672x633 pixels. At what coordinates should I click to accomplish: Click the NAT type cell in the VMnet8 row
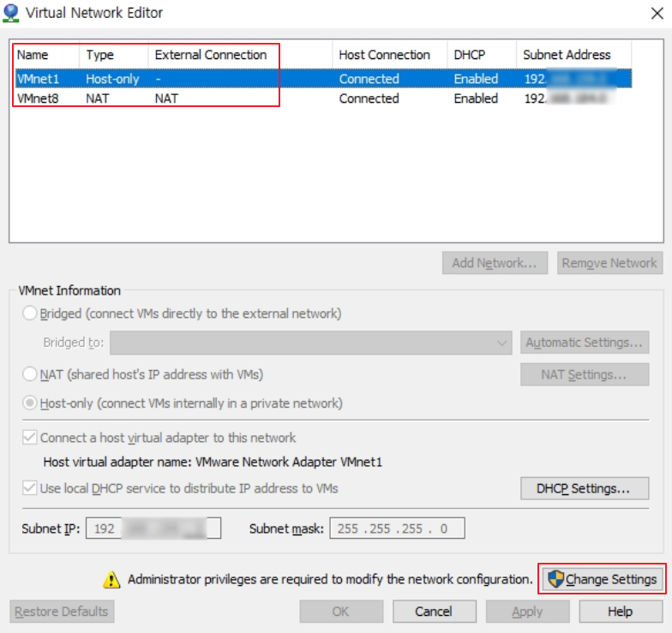(98, 99)
